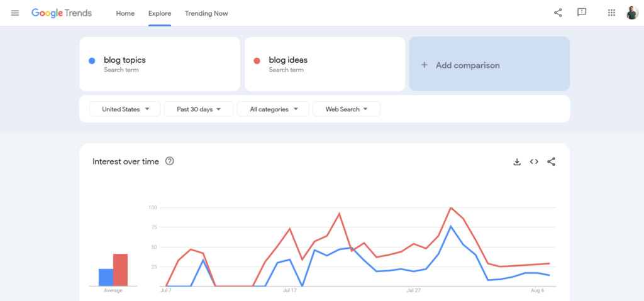The height and width of the screenshot is (301, 644).
Task: Switch to Trending Now tab
Action: [206, 13]
